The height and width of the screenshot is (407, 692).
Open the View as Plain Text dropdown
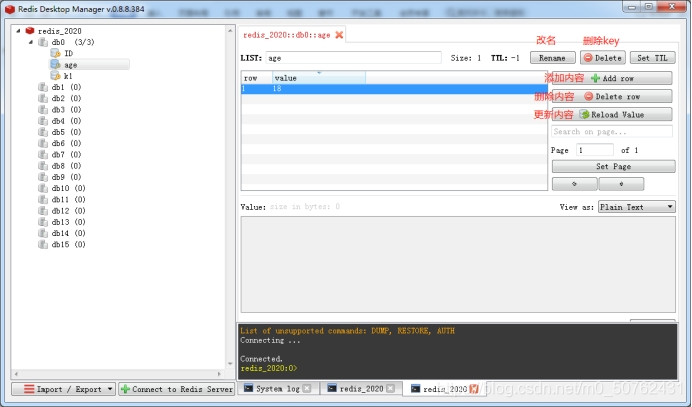point(637,207)
